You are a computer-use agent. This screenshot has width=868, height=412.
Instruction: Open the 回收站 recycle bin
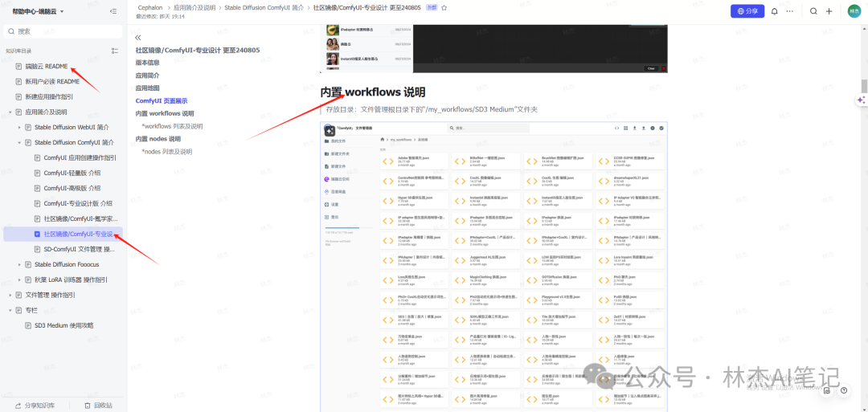click(98, 406)
